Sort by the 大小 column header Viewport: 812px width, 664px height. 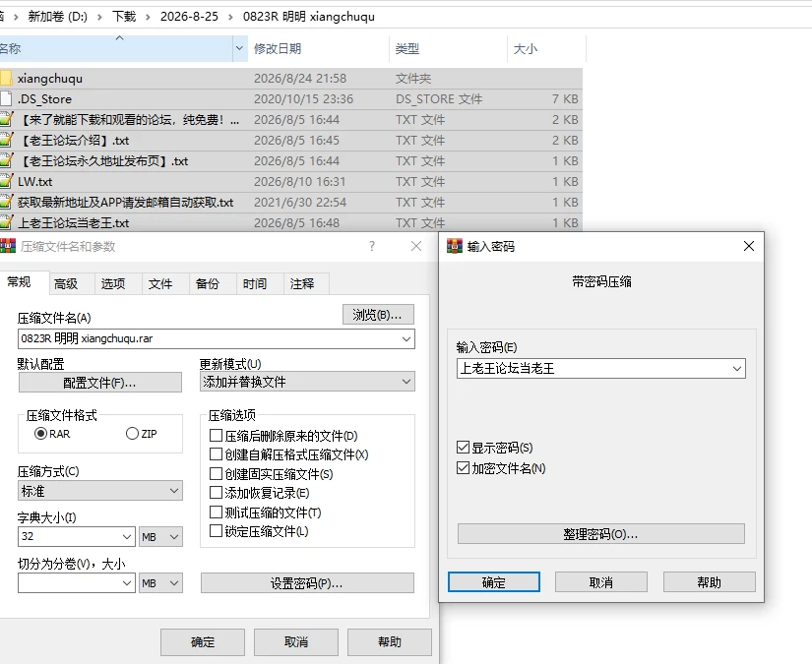(546, 48)
